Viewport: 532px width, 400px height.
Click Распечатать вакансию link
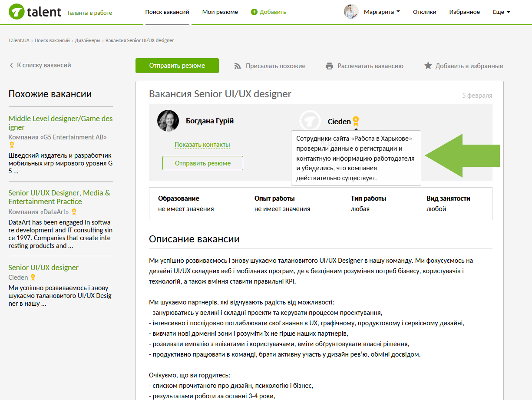pos(370,66)
